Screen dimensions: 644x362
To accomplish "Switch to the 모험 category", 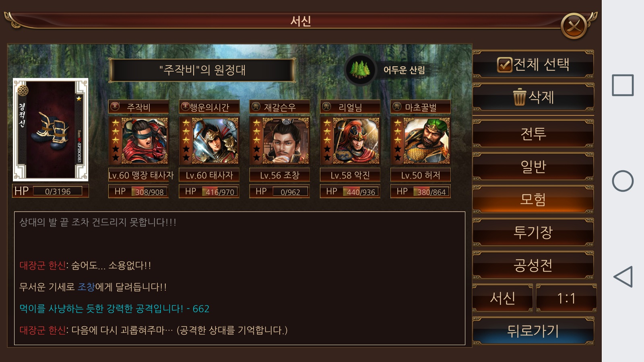I will [533, 200].
